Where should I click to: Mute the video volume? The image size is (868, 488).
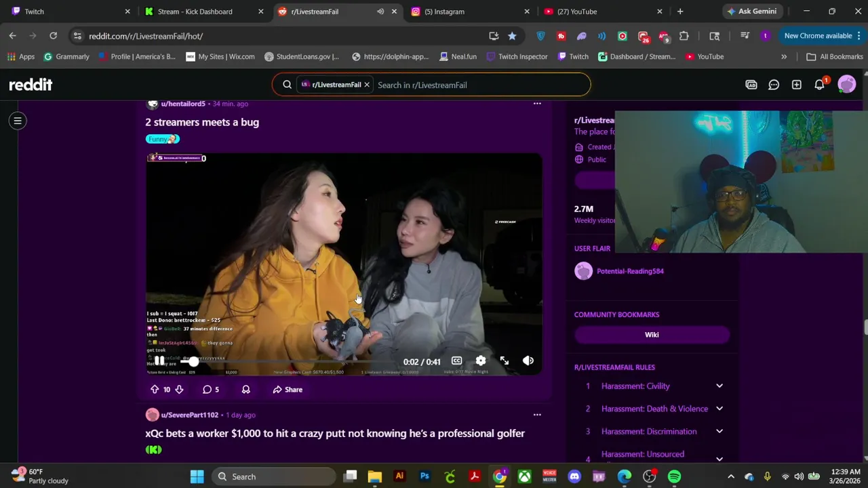528,361
